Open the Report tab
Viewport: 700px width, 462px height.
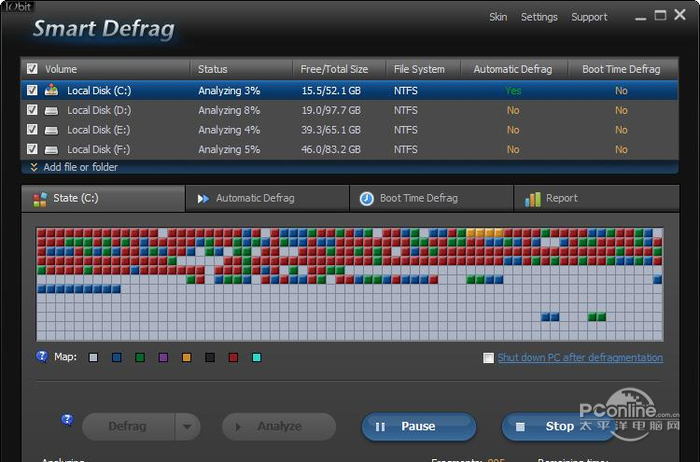pyautogui.click(x=596, y=198)
